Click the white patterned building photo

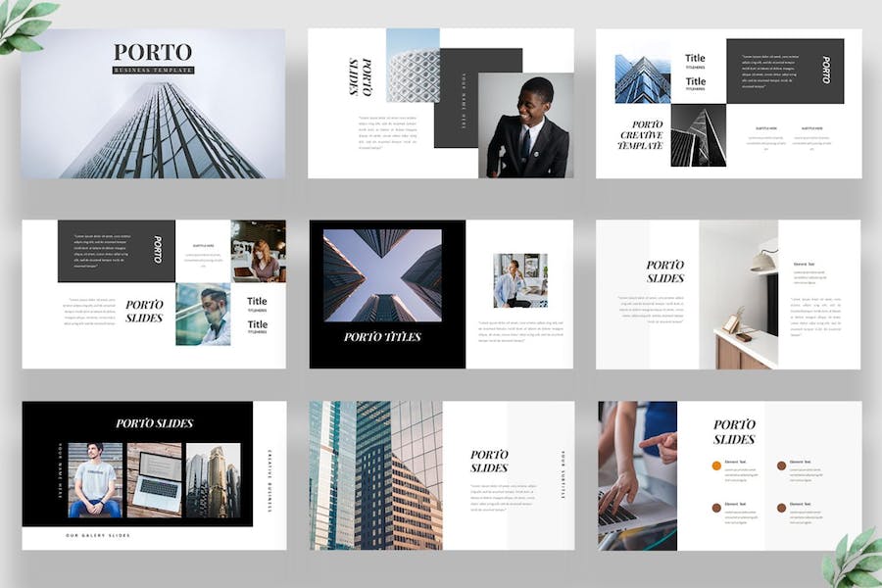[x=413, y=66]
